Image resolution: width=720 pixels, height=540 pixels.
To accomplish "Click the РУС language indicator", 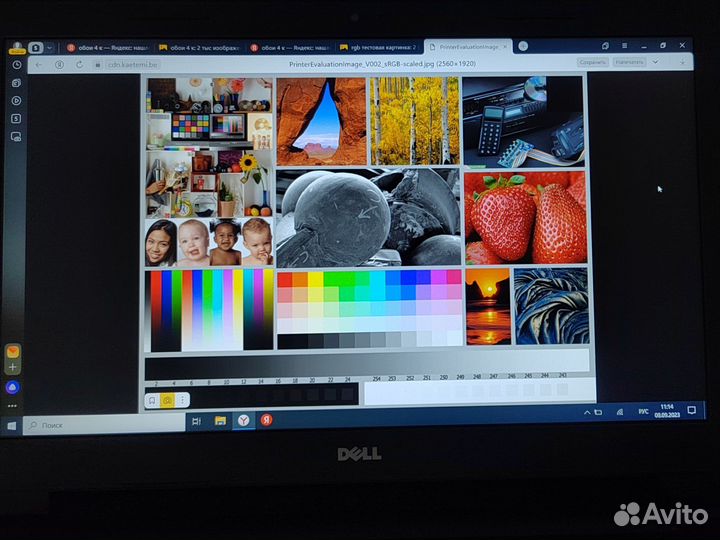I will (643, 411).
